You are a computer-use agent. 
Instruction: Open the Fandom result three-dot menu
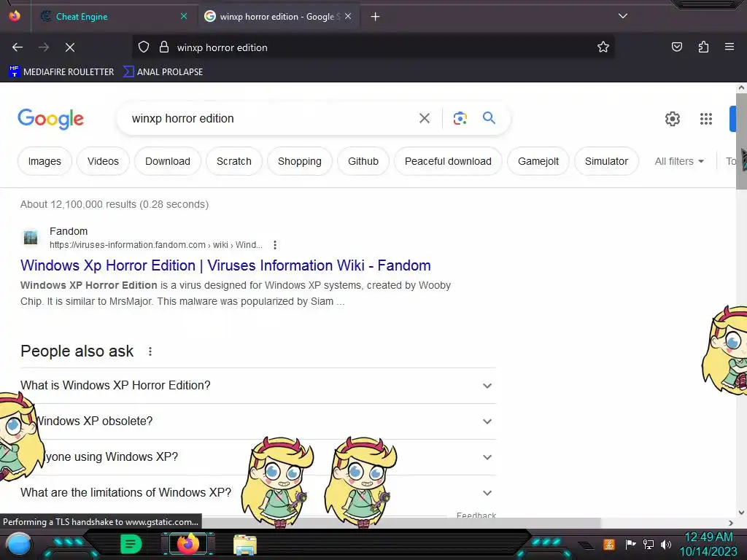point(275,245)
